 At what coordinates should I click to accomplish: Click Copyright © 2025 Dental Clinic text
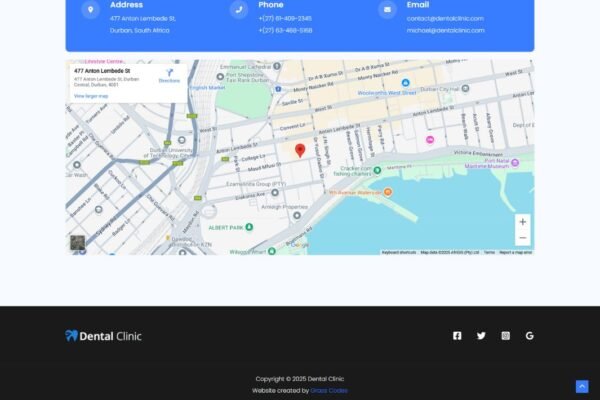click(300, 379)
